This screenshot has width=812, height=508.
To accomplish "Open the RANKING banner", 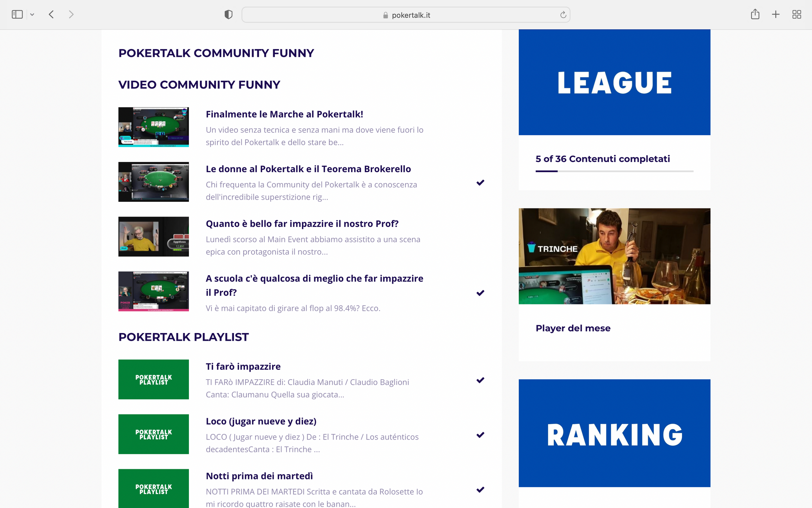I will coord(614,433).
